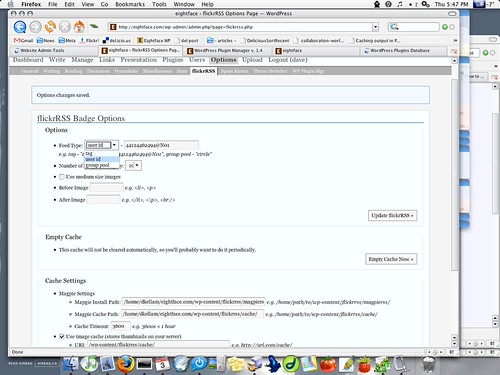Open the Plugins admin link
Image resolution: width=500 pixels, height=375 pixels.
point(173,60)
